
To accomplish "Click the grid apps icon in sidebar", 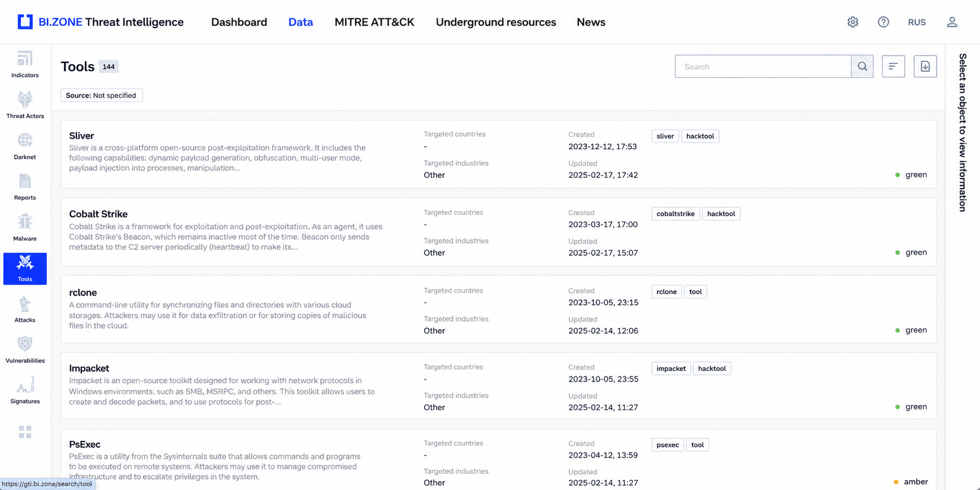I will [x=25, y=432].
